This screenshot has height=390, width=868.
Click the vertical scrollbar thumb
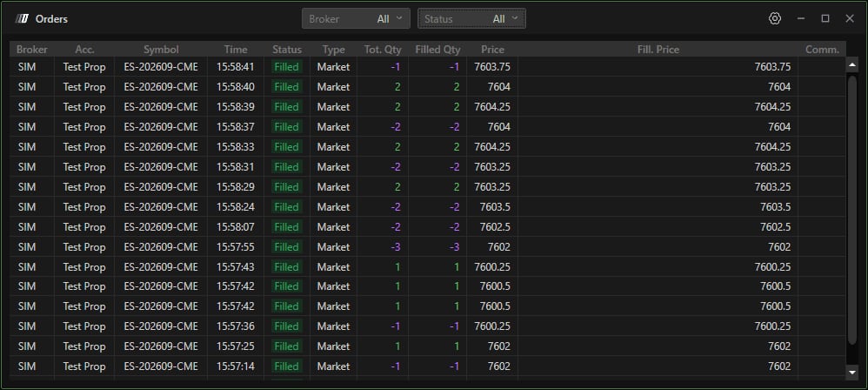(x=852, y=209)
